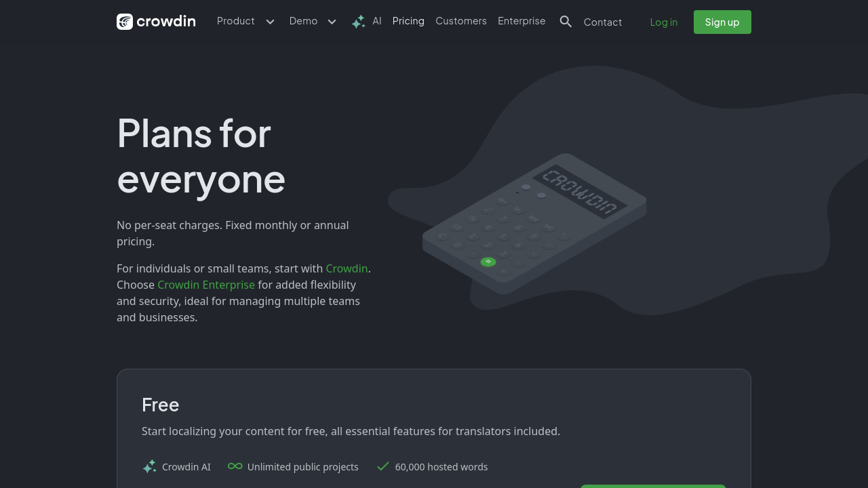Click the calculator illustration

[534, 224]
